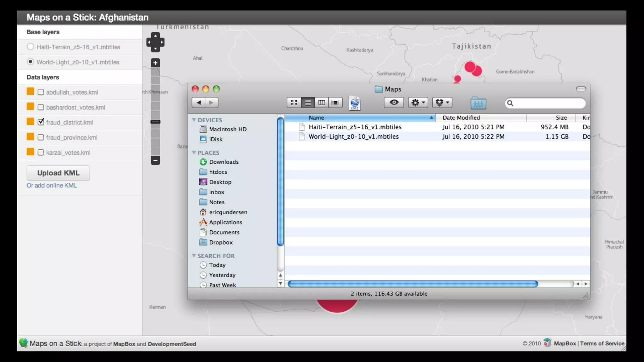Click the Finder back arrow button
This screenshot has height=362, width=644.
pos(198,102)
